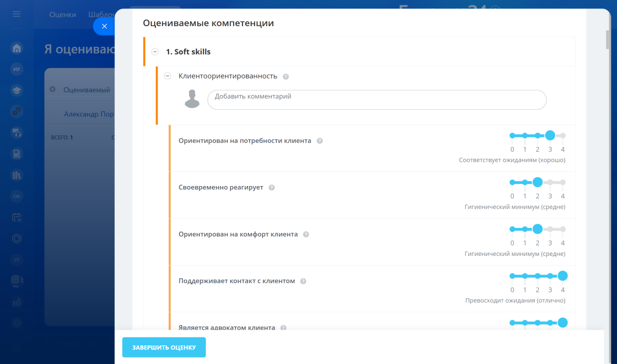This screenshot has width=617, height=364.
Task: Show help for Клиентоориентированность
Action: click(286, 76)
